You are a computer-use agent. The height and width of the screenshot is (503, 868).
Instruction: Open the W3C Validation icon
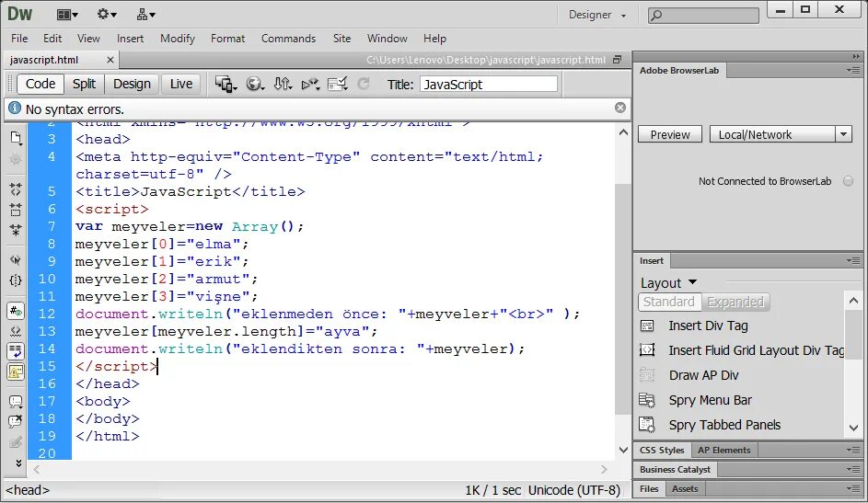(310, 84)
